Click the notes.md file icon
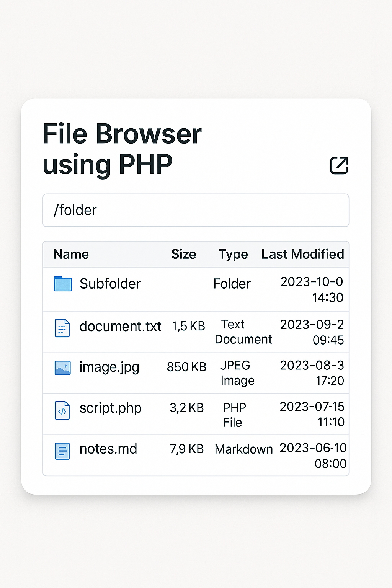The height and width of the screenshot is (588, 392). tap(62, 451)
